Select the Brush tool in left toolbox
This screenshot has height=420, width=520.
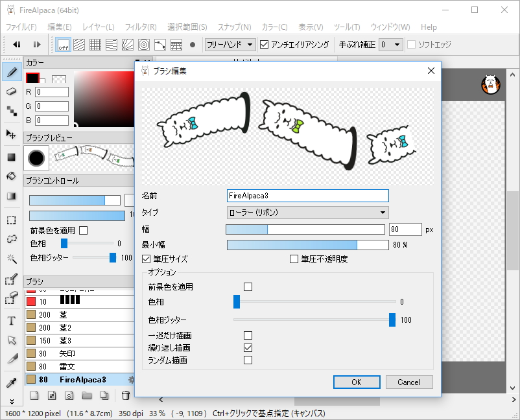tap(12, 72)
